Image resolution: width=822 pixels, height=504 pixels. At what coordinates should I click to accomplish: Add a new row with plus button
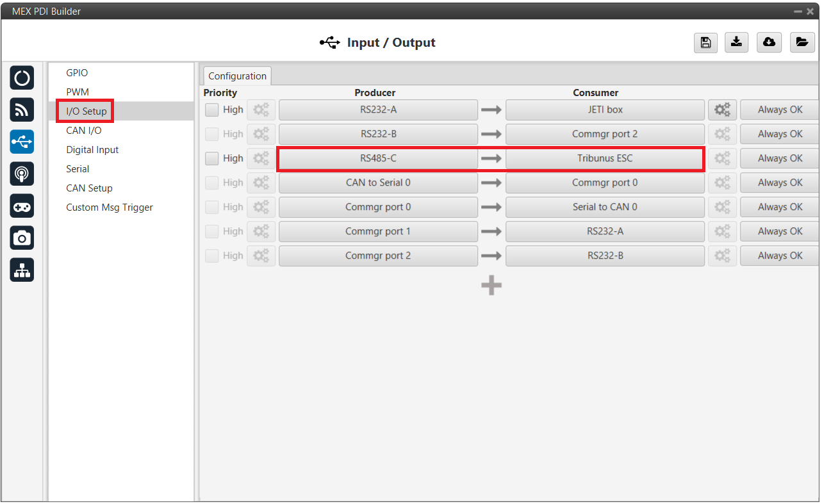pyautogui.click(x=491, y=286)
